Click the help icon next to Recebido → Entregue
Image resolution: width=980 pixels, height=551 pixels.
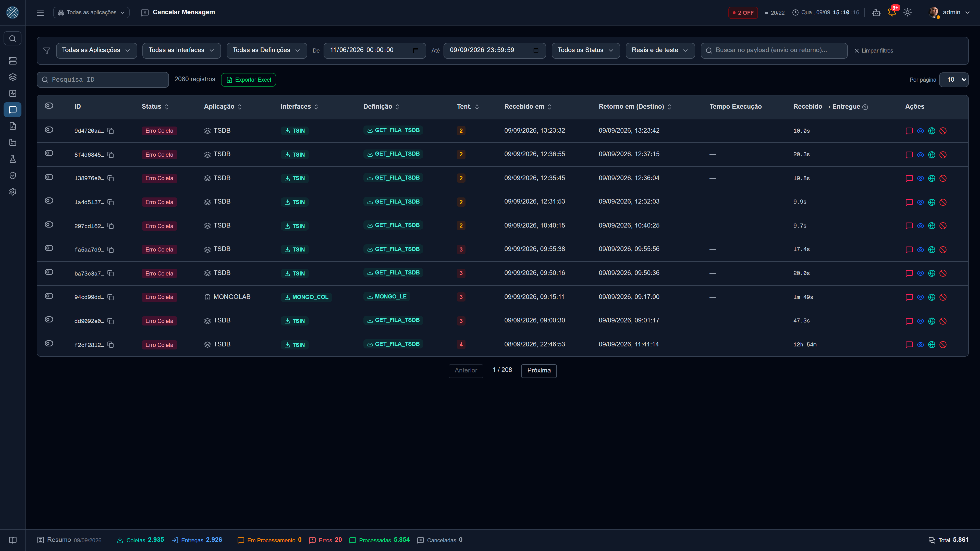(x=865, y=107)
